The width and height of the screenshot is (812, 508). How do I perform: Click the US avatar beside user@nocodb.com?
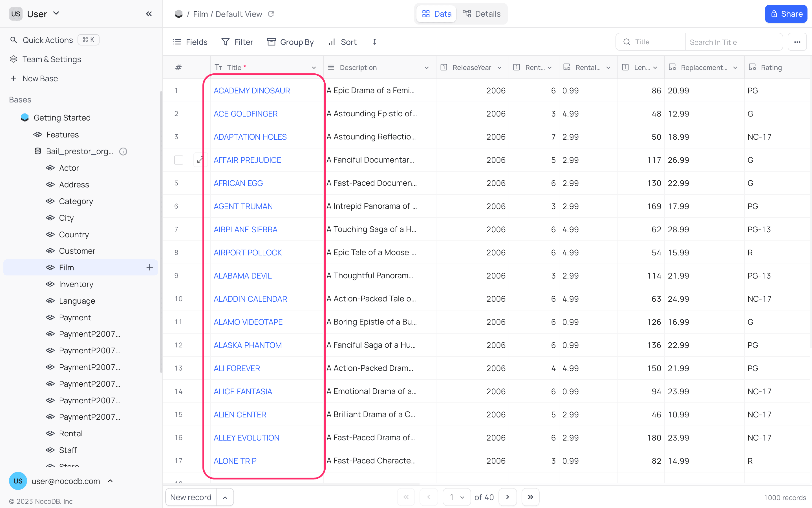click(x=18, y=481)
